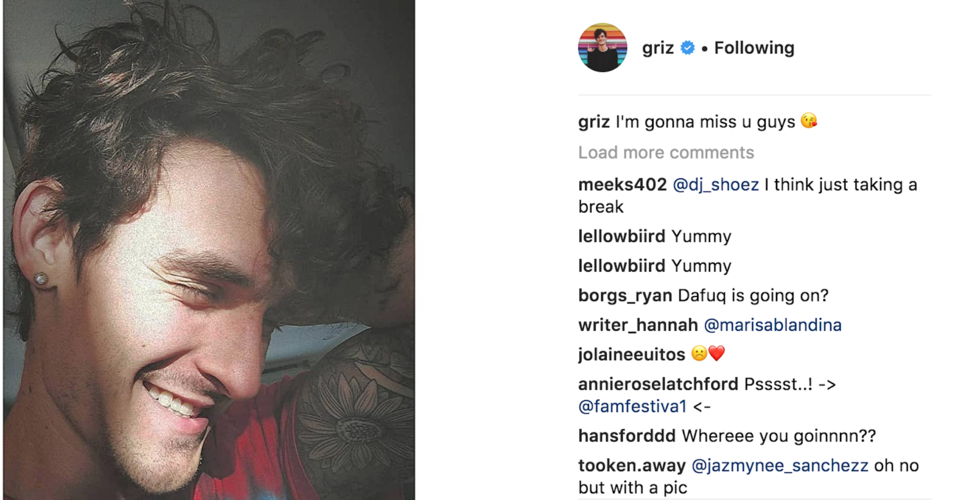Click the blue verified badge beside griz
The height and width of the screenshot is (500, 960).
(x=688, y=48)
